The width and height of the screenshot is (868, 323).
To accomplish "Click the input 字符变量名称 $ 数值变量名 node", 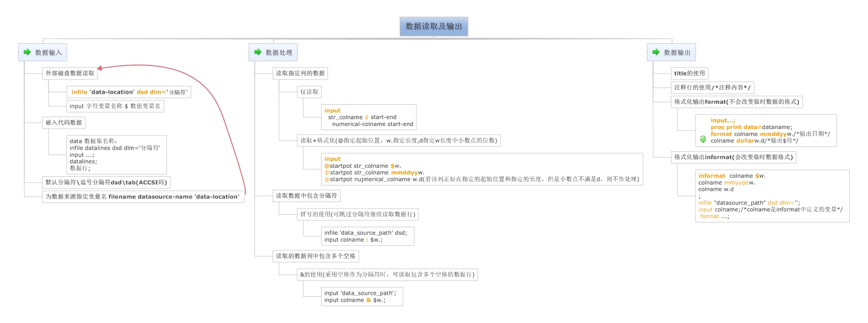I will pyautogui.click(x=115, y=106).
